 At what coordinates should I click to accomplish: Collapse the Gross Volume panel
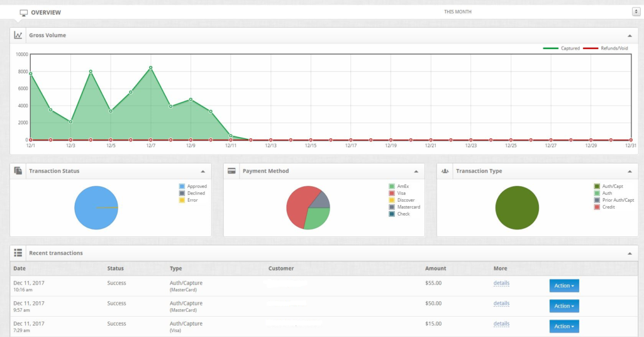630,36
